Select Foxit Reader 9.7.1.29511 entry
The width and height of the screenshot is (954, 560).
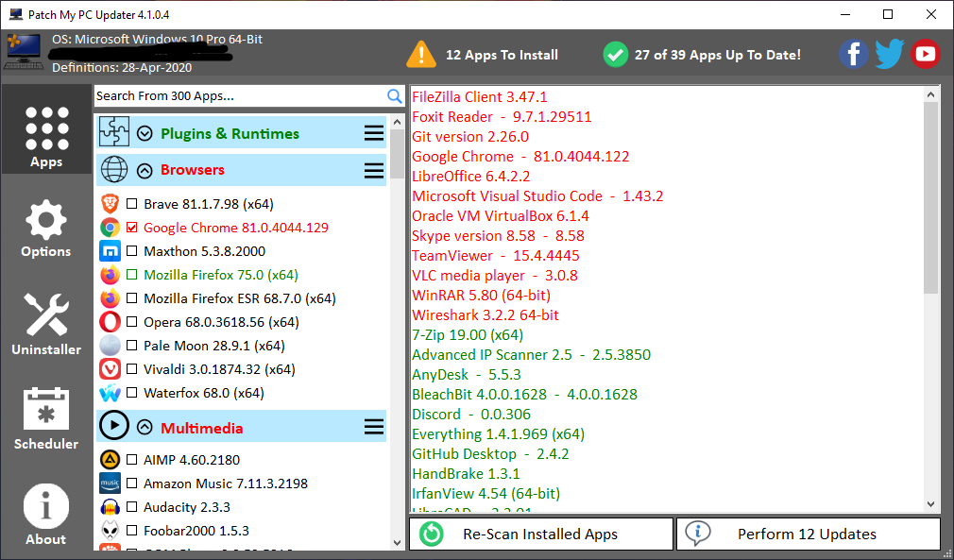click(x=502, y=117)
